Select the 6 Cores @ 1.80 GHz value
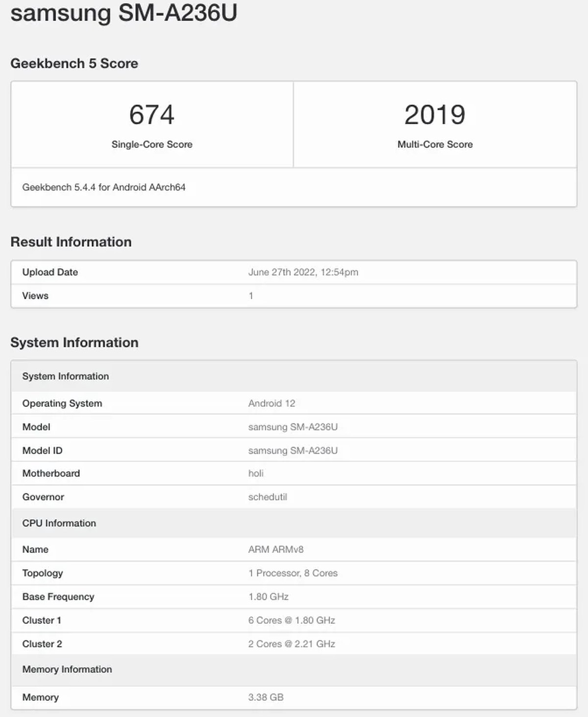The height and width of the screenshot is (717, 588). [x=292, y=621]
